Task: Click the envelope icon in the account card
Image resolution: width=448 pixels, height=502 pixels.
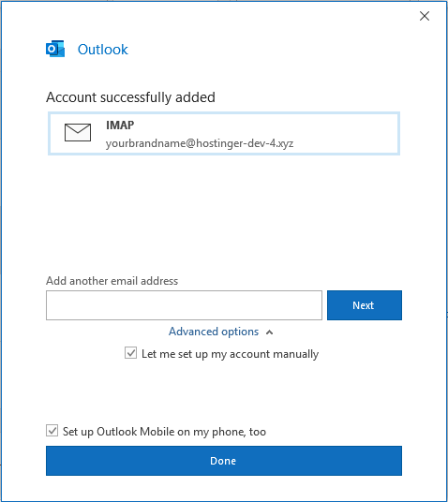Action: tap(78, 132)
